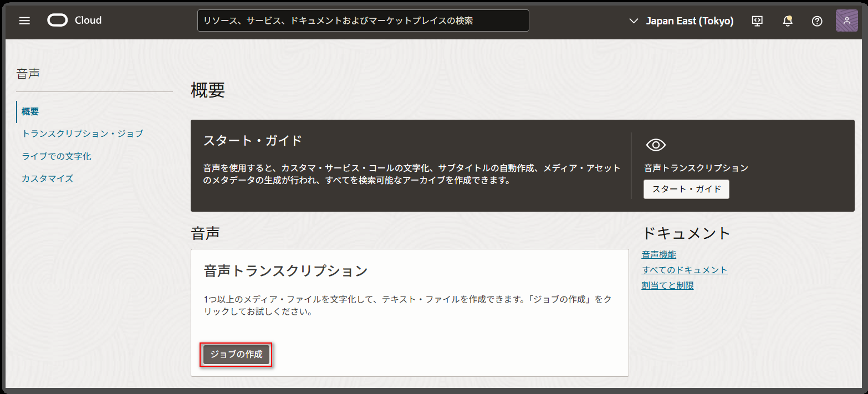Open the すべてのドキュメント link
The width and height of the screenshot is (868, 394).
pyautogui.click(x=685, y=270)
